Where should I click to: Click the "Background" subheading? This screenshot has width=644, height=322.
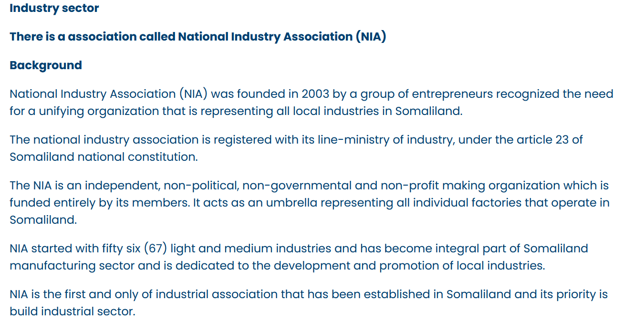click(x=46, y=65)
